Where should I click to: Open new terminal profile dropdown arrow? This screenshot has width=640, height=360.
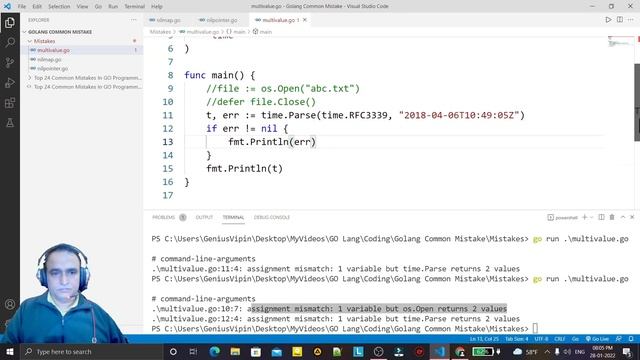(x=591, y=217)
